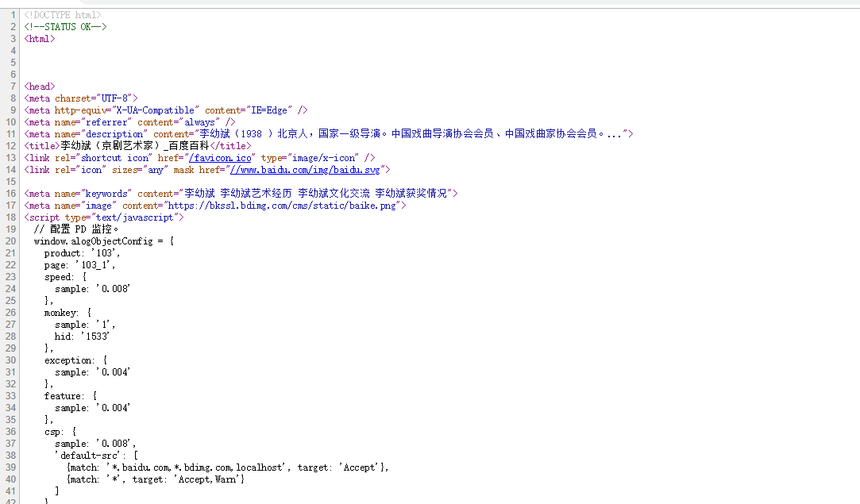Click the <!--STATUS OK--> comment
The width and height of the screenshot is (860, 504).
point(65,27)
